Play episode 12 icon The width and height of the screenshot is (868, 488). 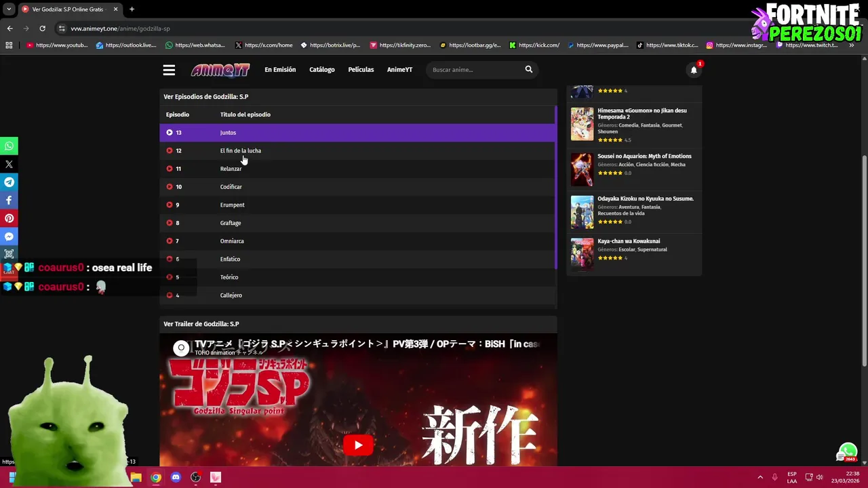(x=170, y=150)
